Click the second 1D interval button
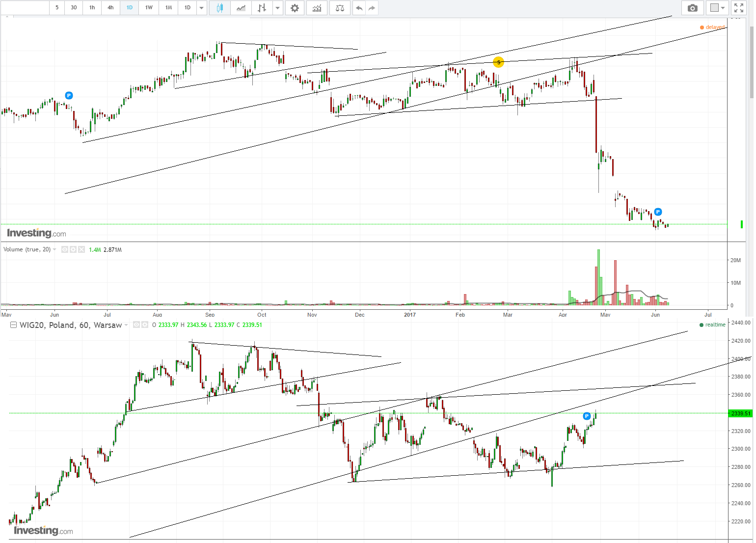The height and width of the screenshot is (543, 756). pyautogui.click(x=187, y=8)
